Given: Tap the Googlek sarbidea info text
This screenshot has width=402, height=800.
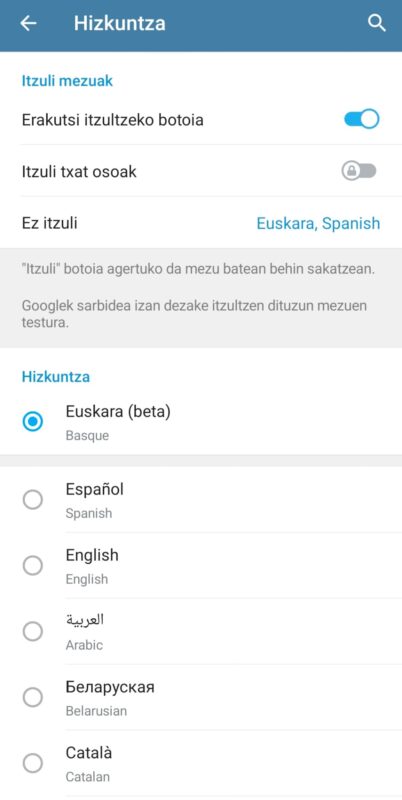Looking at the screenshot, I should 194,314.
